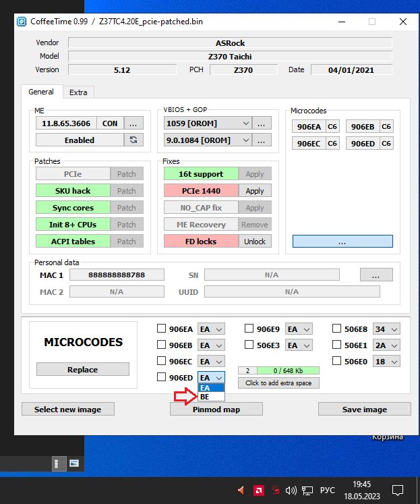
Task: Check the 906EA microcode checkbox
Action: [161, 329]
